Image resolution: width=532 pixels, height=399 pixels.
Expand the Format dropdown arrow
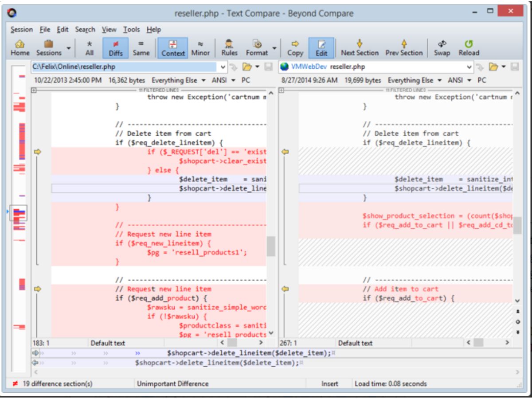[275, 47]
